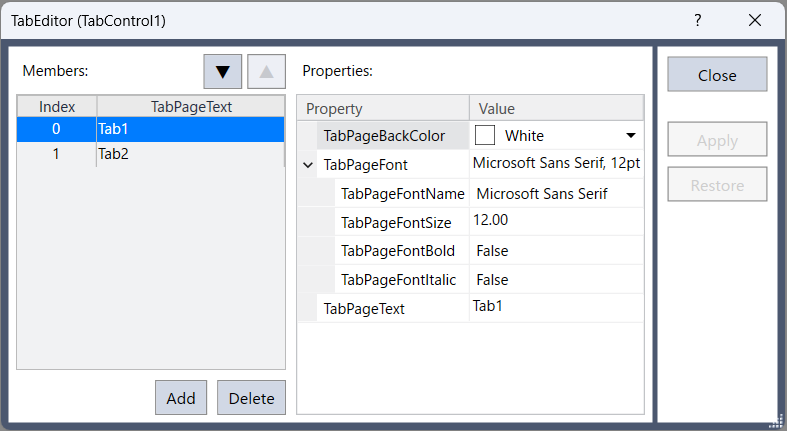
Task: Click the TabPageFontSize value 12.00
Action: coord(555,221)
